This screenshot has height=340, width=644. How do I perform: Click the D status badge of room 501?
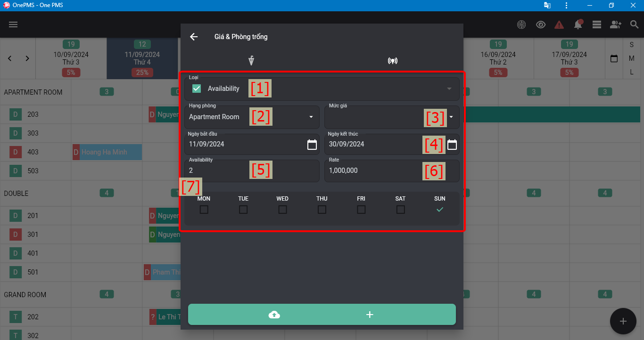[15, 272]
